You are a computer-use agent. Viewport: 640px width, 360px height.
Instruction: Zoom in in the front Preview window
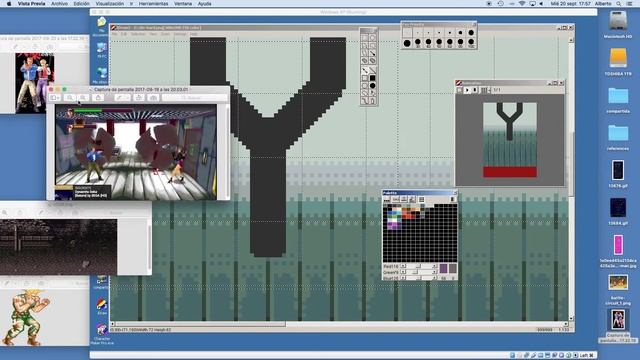click(83, 98)
